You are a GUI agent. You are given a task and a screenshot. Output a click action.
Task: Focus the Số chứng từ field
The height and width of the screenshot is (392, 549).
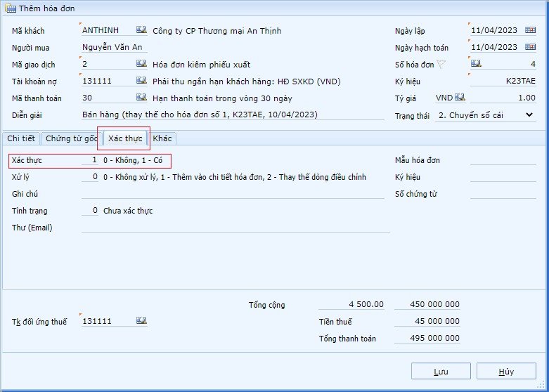point(503,194)
